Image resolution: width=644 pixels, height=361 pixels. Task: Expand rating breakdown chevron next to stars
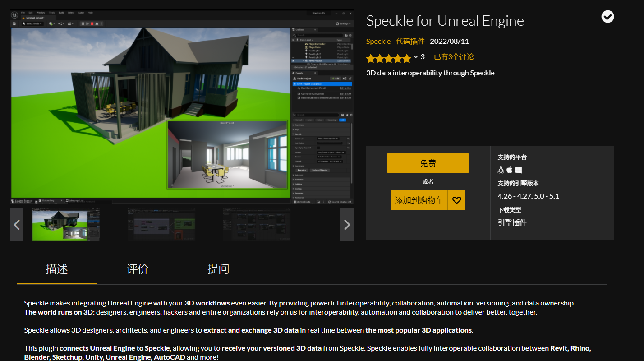pyautogui.click(x=415, y=57)
